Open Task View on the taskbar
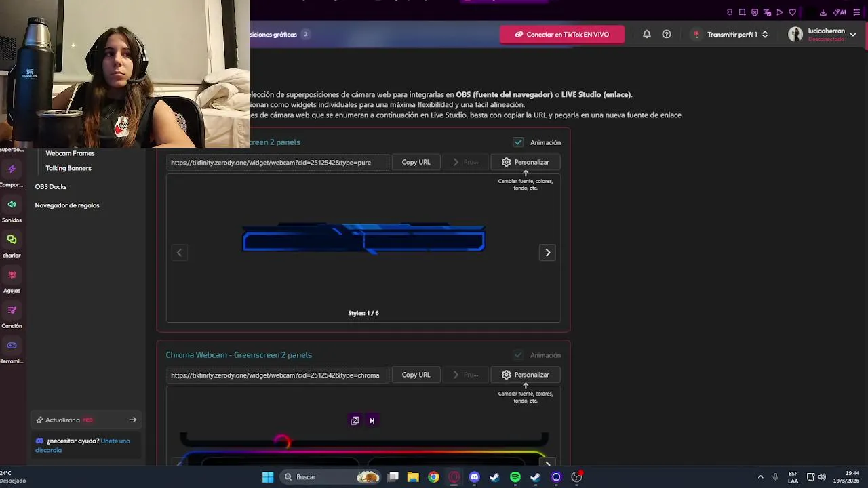The image size is (868, 488). click(393, 477)
